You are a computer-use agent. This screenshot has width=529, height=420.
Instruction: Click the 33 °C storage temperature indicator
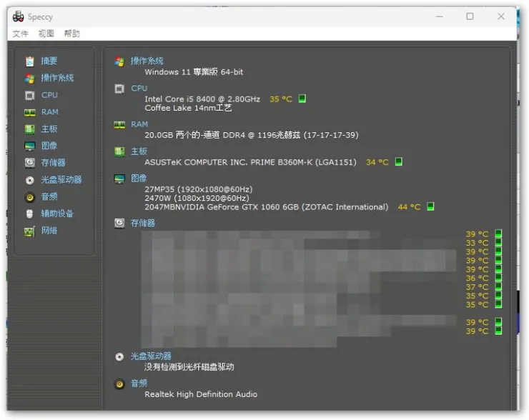pyautogui.click(x=498, y=242)
